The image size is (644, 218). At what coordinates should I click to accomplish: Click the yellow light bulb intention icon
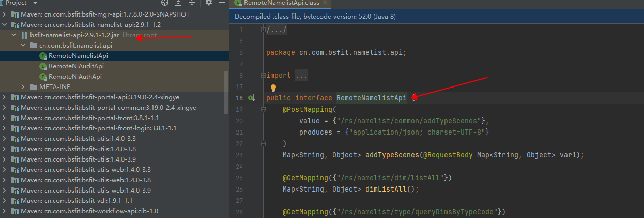[x=273, y=88]
